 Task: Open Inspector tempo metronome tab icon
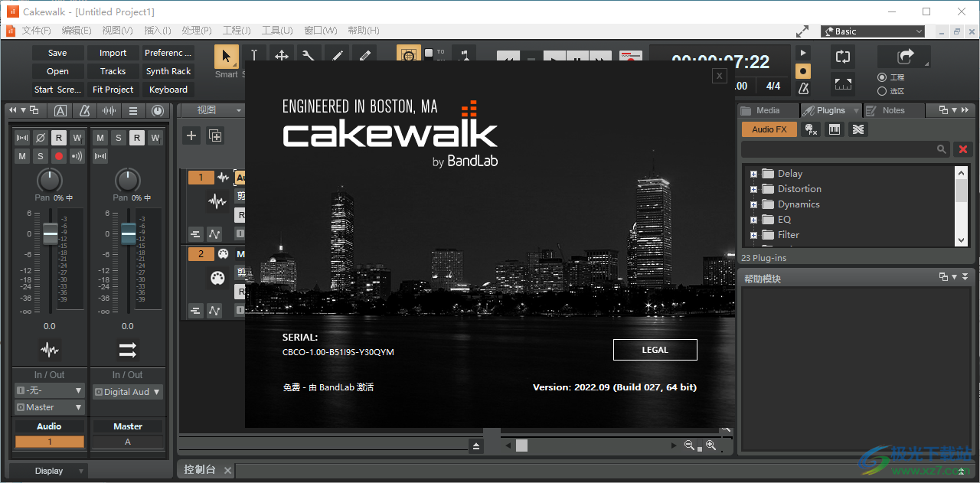coord(85,111)
